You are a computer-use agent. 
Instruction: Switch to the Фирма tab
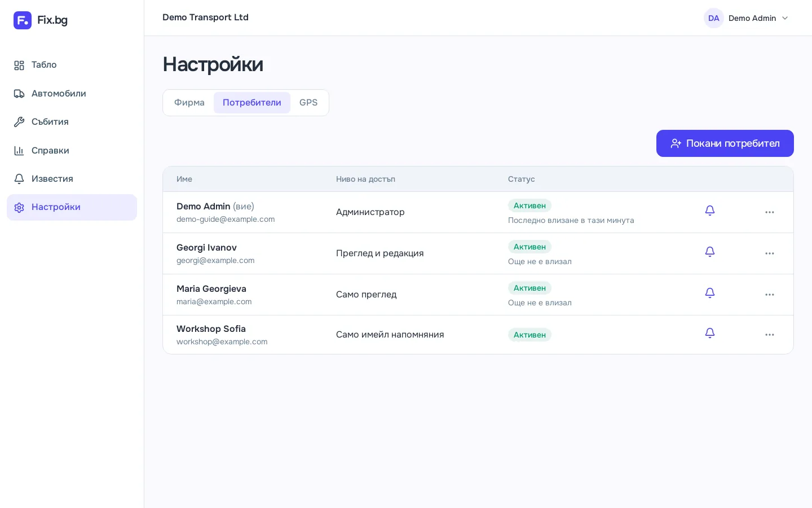pos(189,103)
